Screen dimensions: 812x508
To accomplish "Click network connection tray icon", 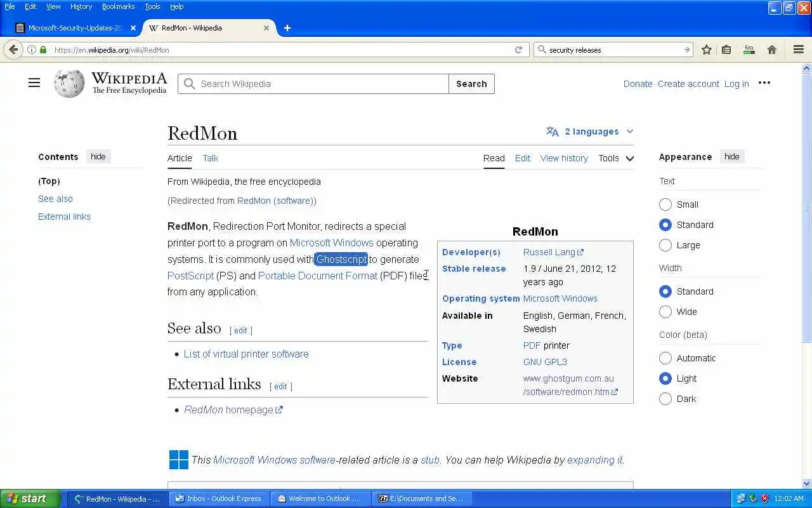I will coord(741,498).
